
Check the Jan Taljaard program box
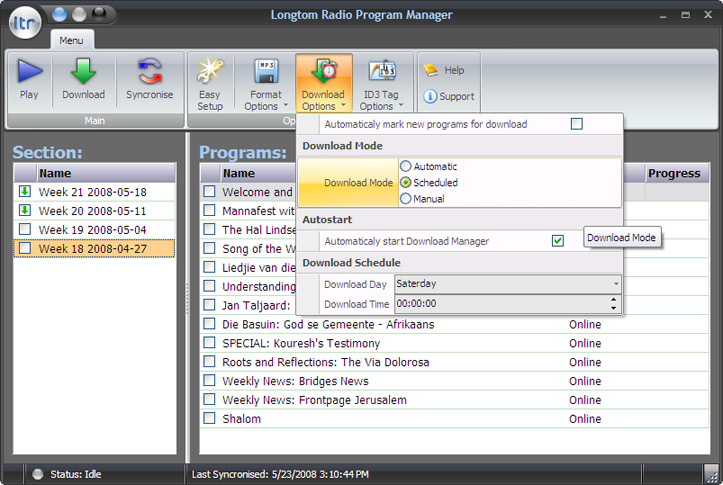tap(209, 305)
